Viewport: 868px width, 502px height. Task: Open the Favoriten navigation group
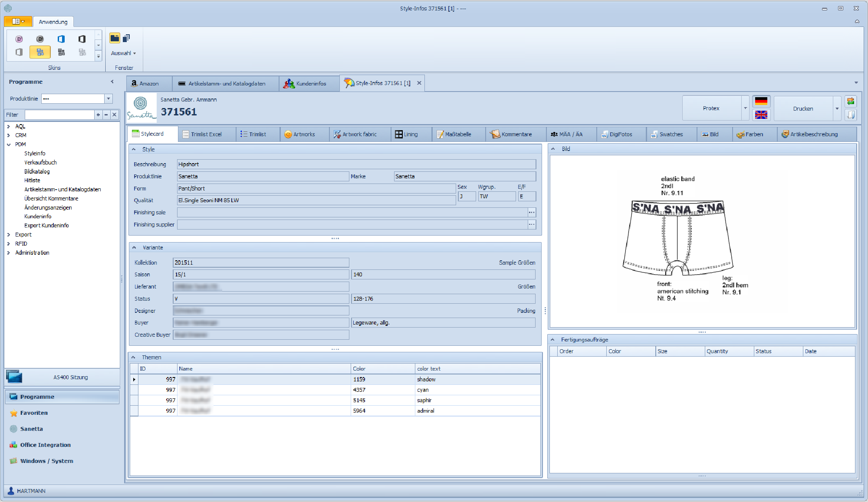(62, 413)
